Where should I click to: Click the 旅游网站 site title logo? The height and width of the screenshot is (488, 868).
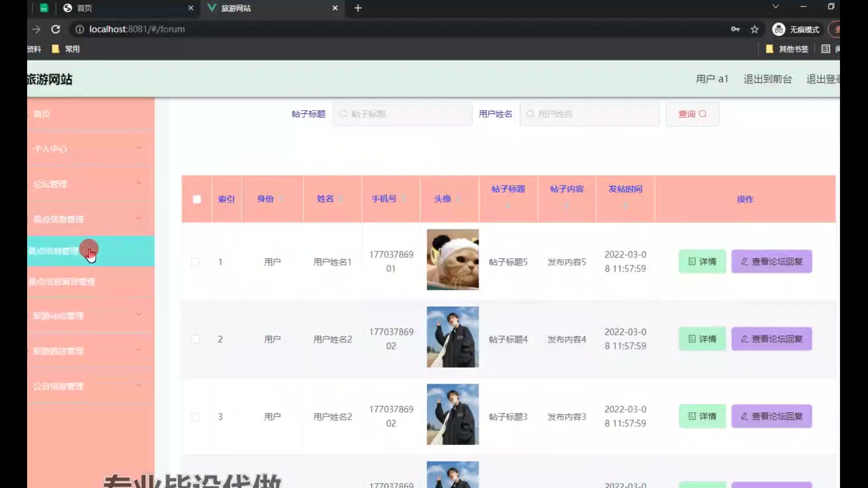pos(50,80)
